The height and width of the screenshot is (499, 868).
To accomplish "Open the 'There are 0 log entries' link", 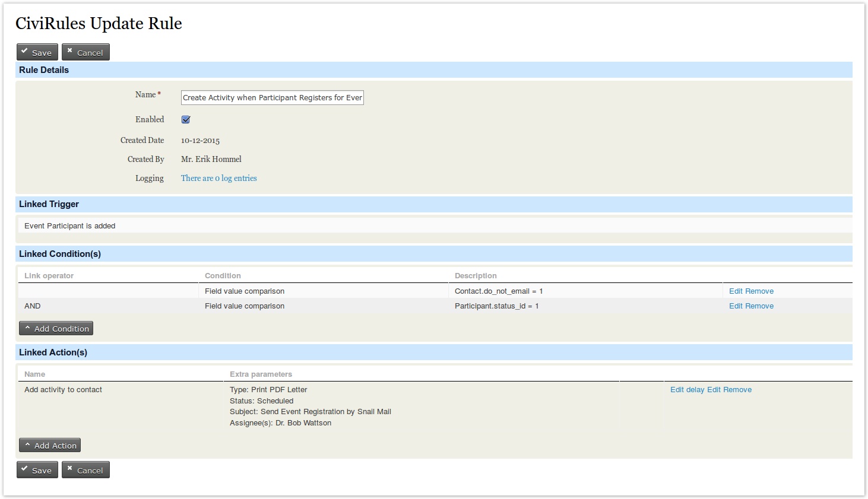I will (218, 178).
